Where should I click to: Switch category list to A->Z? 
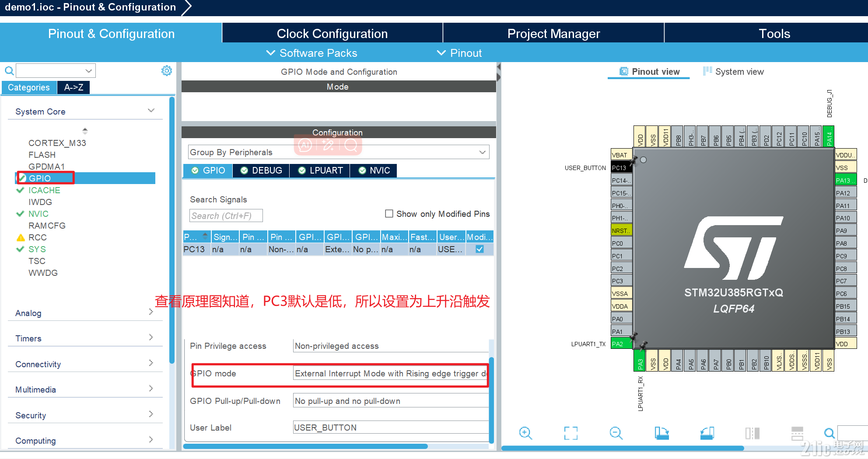[x=73, y=87]
